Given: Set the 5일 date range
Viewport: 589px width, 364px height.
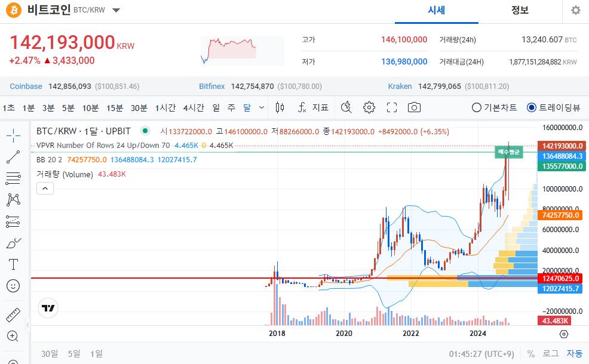Looking at the screenshot, I should pos(74,354).
